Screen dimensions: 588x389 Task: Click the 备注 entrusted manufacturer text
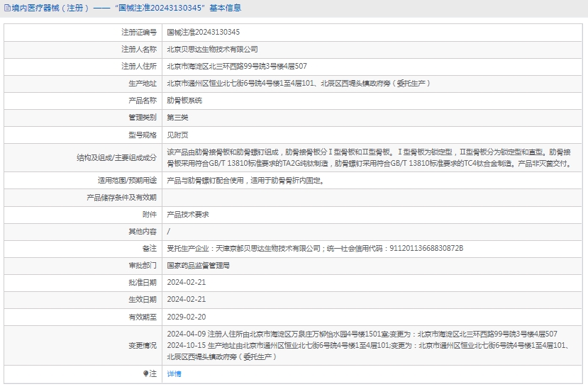(x=314, y=248)
